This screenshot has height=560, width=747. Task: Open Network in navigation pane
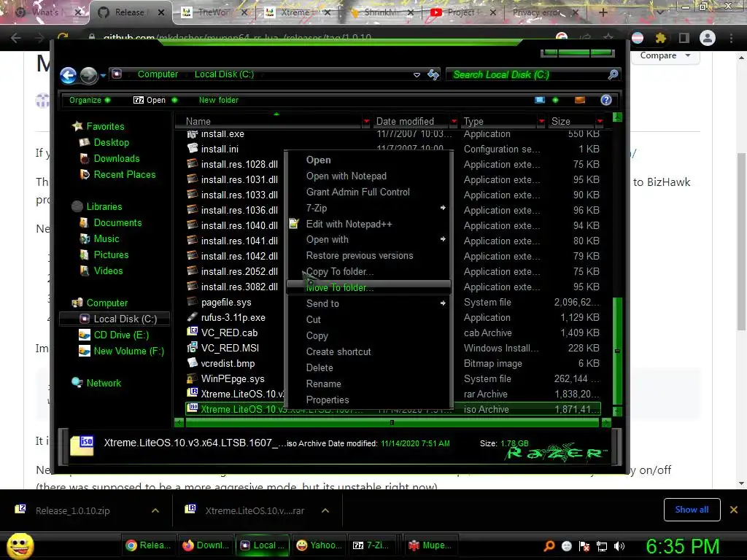coord(104,383)
